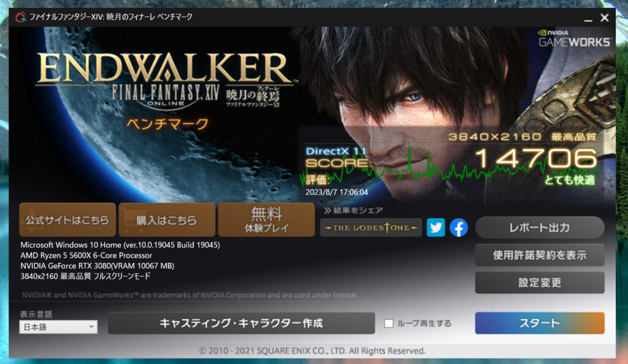Click the app icon in title bar
Viewport: 628px width, 364px height.
(x=20, y=17)
